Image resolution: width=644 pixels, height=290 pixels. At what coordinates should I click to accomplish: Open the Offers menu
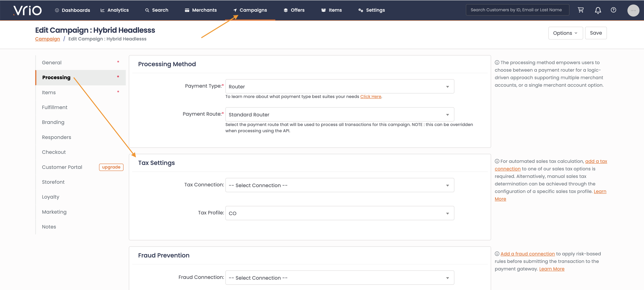(294, 10)
